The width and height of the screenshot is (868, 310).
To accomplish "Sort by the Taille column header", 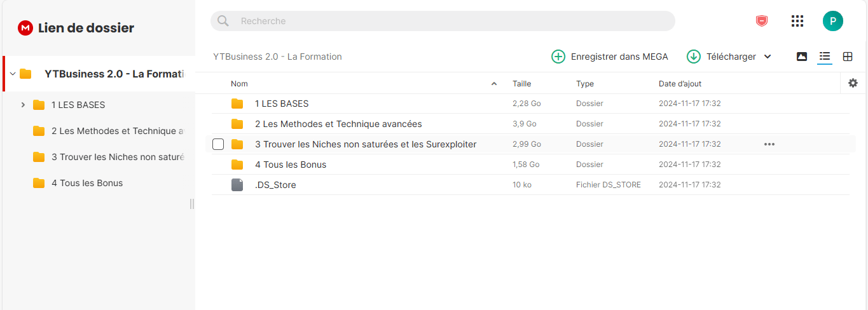I will point(521,84).
